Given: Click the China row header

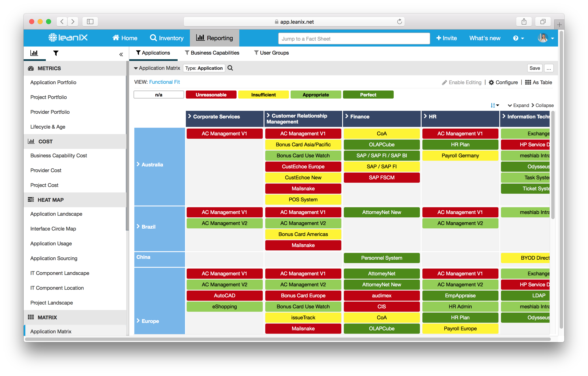Looking at the screenshot, I should tap(159, 259).
